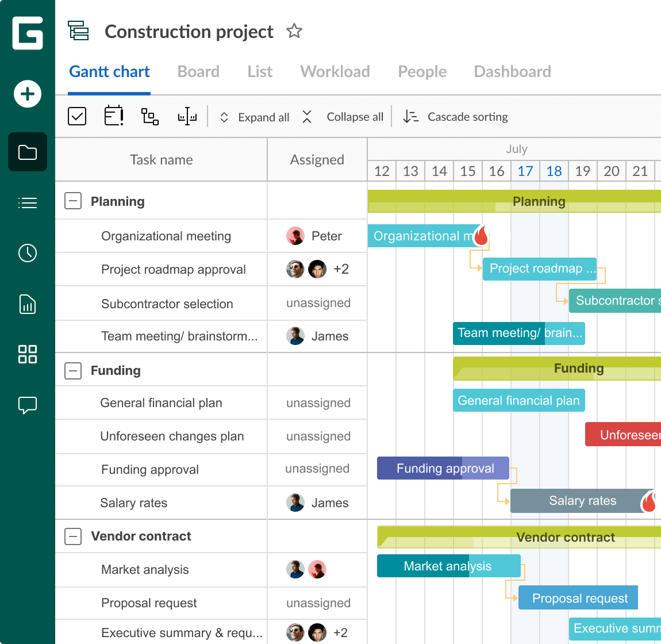The width and height of the screenshot is (661, 644).
Task: Click Collapse all button
Action: tap(344, 117)
